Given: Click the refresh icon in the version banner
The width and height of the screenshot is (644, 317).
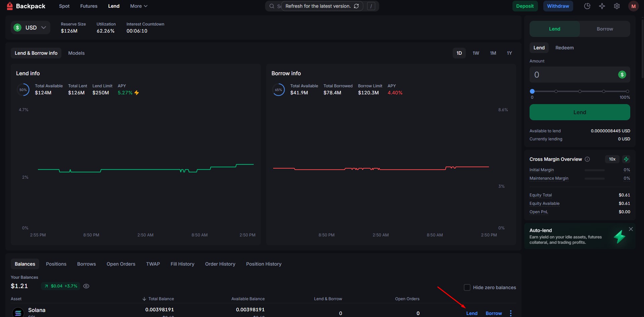Looking at the screenshot, I should [x=356, y=6].
